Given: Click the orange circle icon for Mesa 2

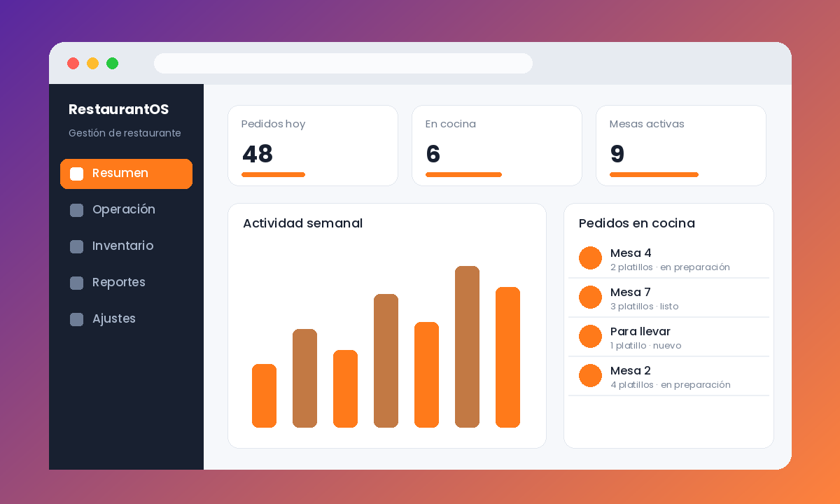Looking at the screenshot, I should pyautogui.click(x=591, y=376).
